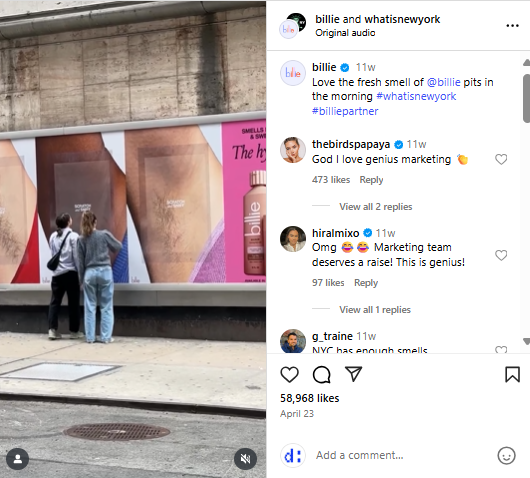The height and width of the screenshot is (478, 530).
Task: Like hiralmixo's comment
Action: tap(501, 255)
